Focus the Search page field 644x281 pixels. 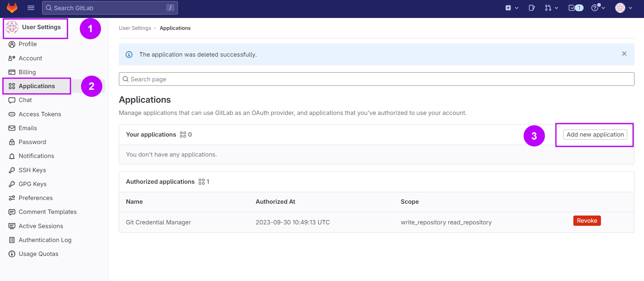[x=376, y=79]
